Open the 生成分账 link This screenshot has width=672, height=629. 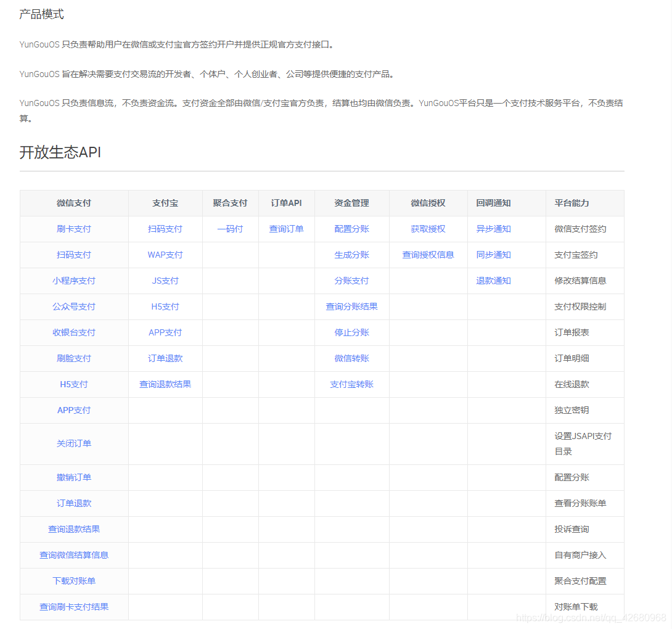352,255
